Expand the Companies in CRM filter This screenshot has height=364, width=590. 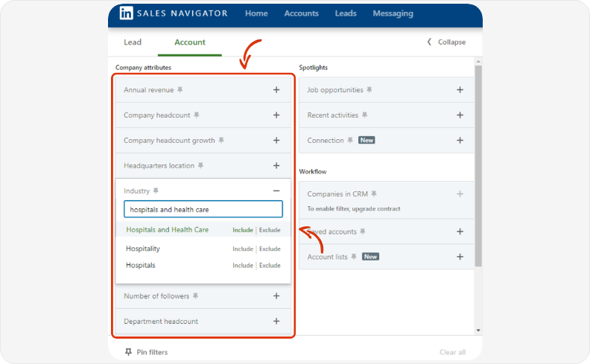[x=460, y=194]
